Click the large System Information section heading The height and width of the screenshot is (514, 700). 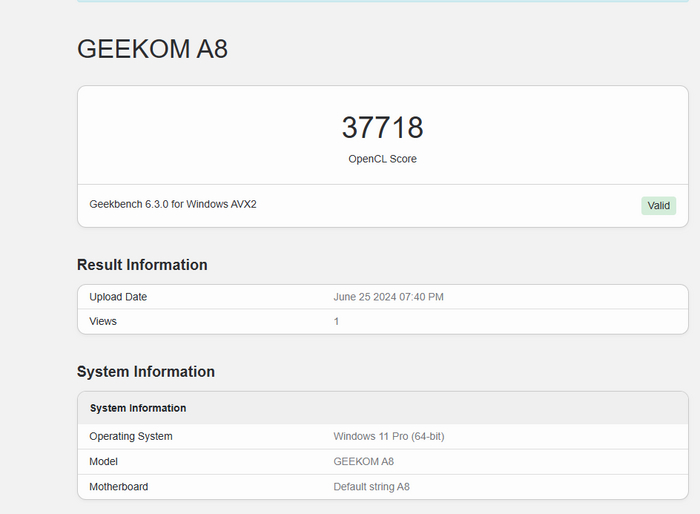coord(146,372)
